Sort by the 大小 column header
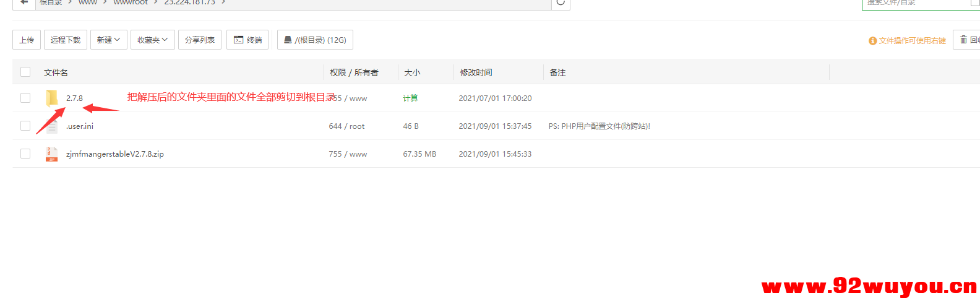Viewport: 980px width, 301px height. point(412,72)
